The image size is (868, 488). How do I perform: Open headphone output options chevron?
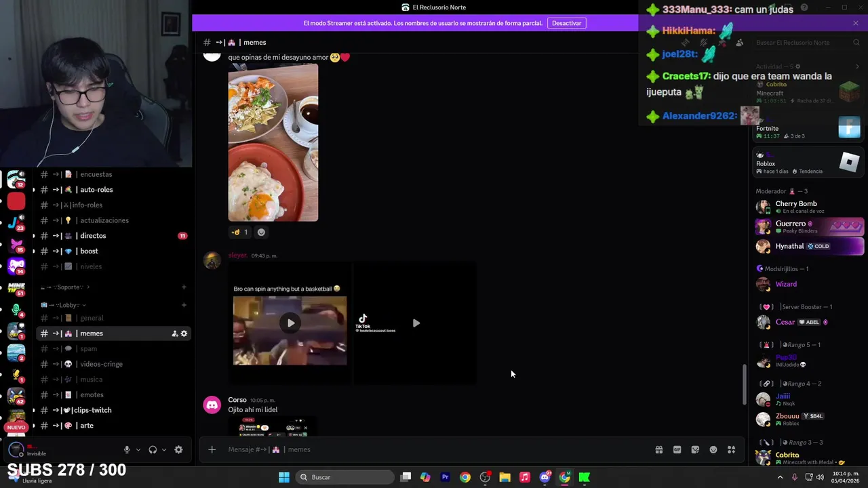(164, 449)
